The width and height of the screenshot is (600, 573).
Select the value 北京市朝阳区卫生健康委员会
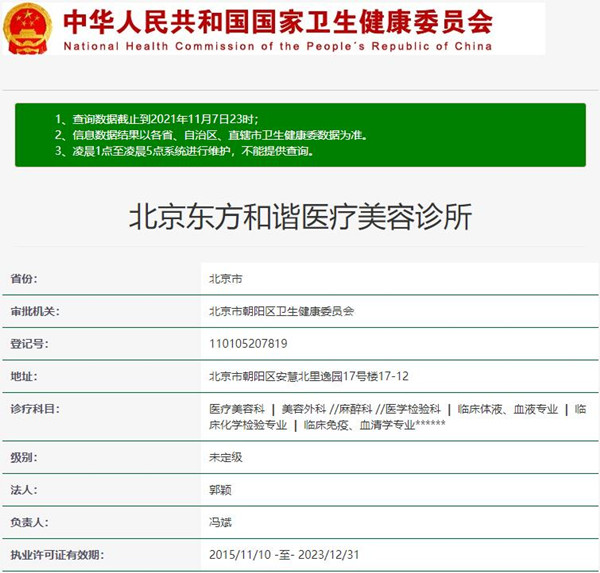tap(281, 311)
